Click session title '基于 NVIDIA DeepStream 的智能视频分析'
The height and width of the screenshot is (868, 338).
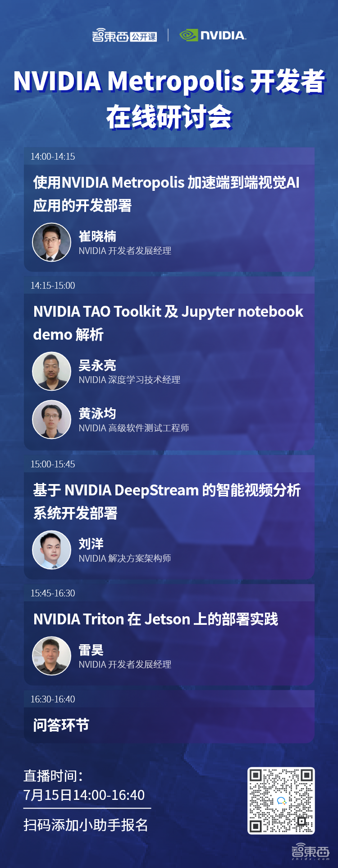pos(167,490)
